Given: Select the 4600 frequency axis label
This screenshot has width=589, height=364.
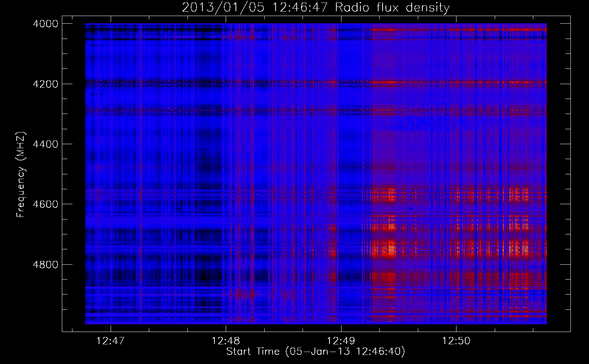Looking at the screenshot, I should (x=46, y=204).
